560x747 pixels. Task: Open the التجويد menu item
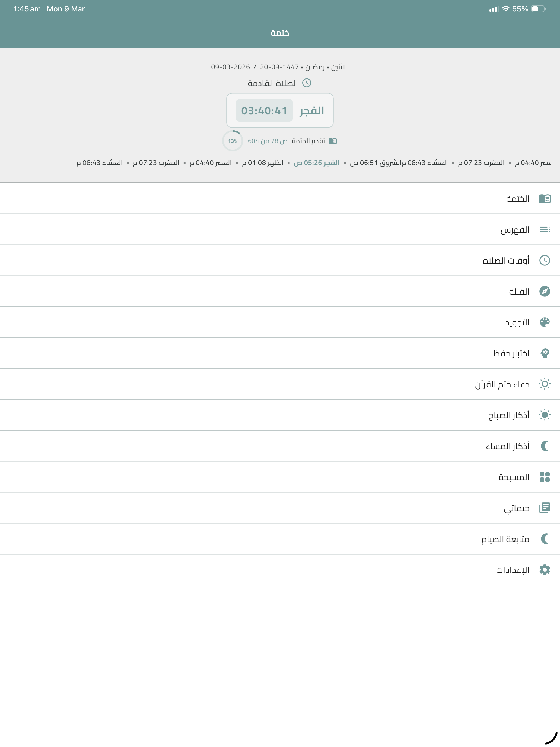coord(280,322)
